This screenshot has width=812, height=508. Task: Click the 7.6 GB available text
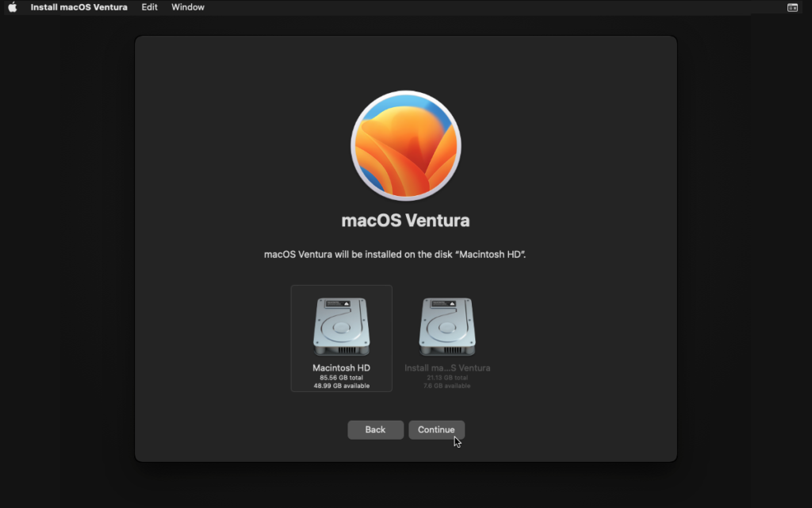pos(447,386)
